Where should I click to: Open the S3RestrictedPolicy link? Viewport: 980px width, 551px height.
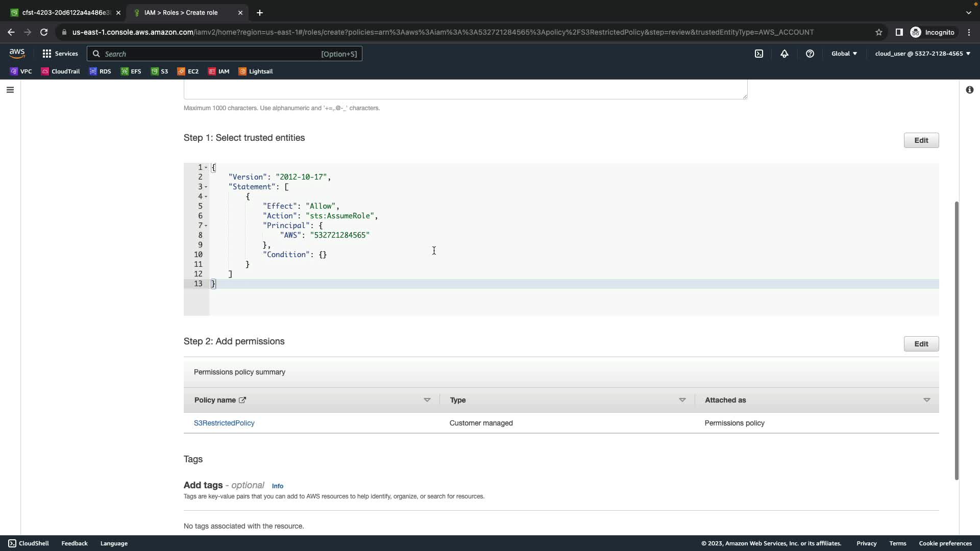(224, 423)
